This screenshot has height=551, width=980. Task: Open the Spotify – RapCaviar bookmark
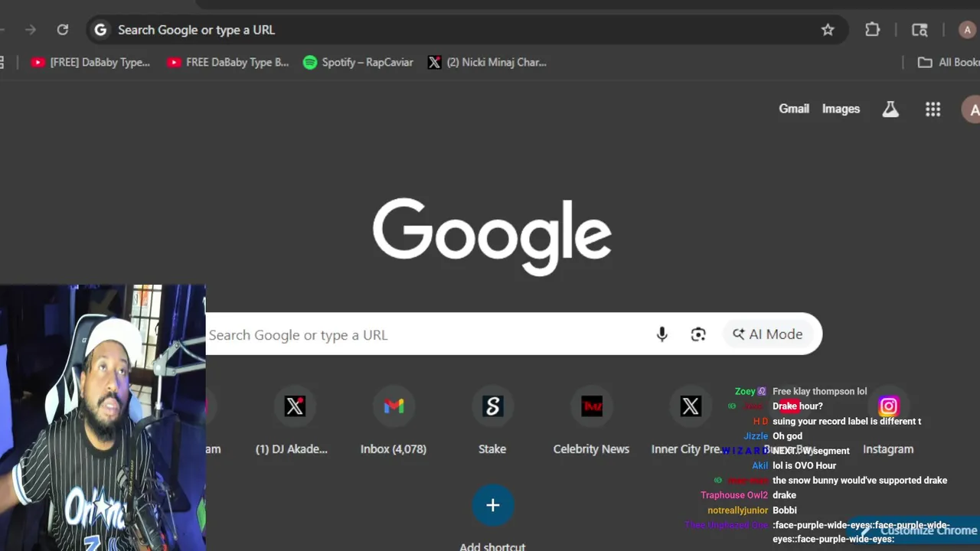[358, 63]
